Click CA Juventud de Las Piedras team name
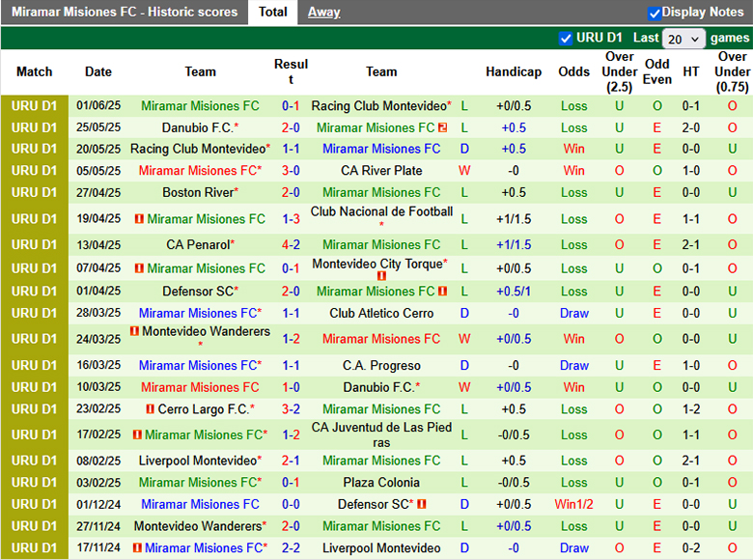The image size is (753, 560). pos(381,434)
